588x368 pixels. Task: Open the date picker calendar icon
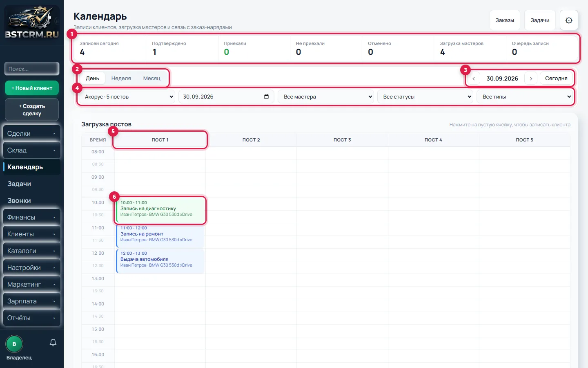click(266, 97)
